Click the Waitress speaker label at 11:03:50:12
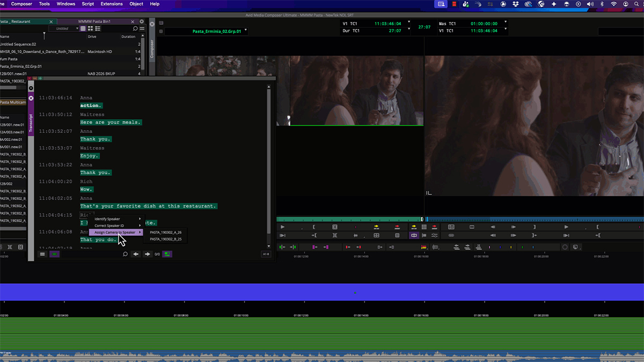644x362 pixels. tap(92, 114)
